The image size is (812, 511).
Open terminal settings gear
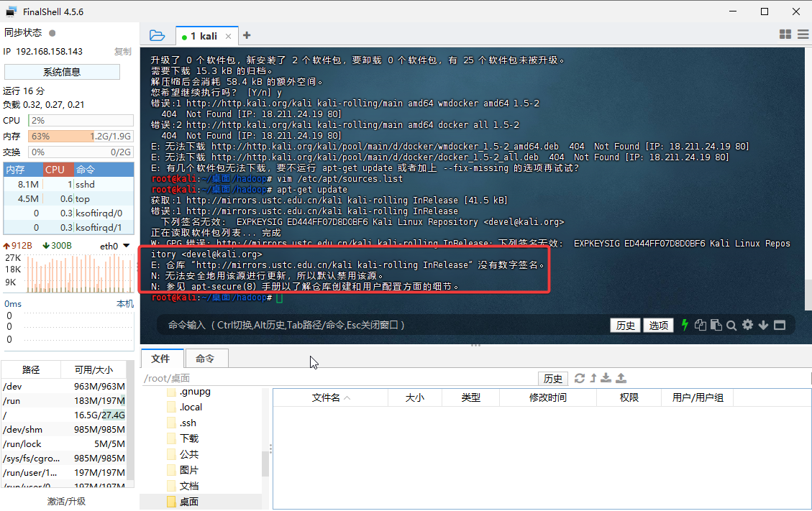pos(747,325)
